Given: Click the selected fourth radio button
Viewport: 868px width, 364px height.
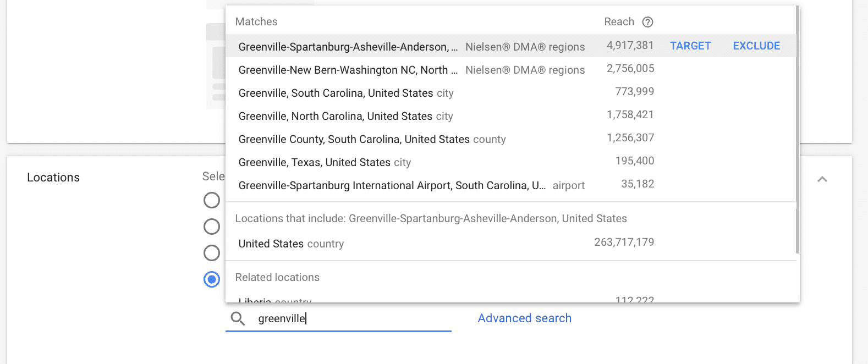Looking at the screenshot, I should coord(212,279).
